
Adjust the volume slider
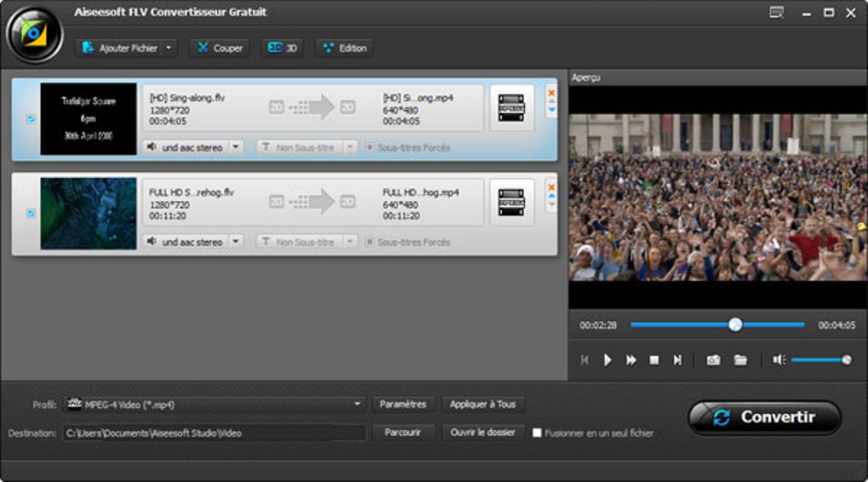[821, 360]
